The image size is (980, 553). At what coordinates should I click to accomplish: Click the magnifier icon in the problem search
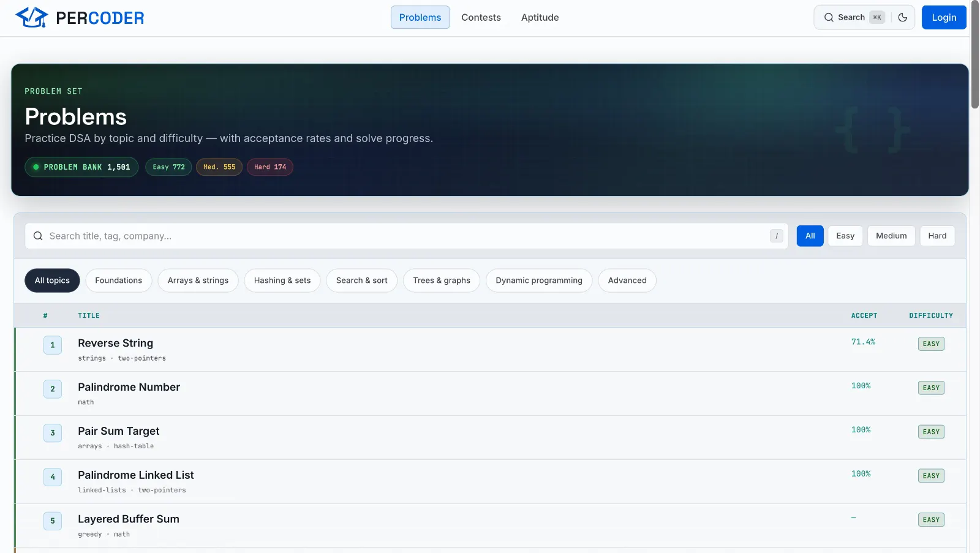pyautogui.click(x=38, y=236)
